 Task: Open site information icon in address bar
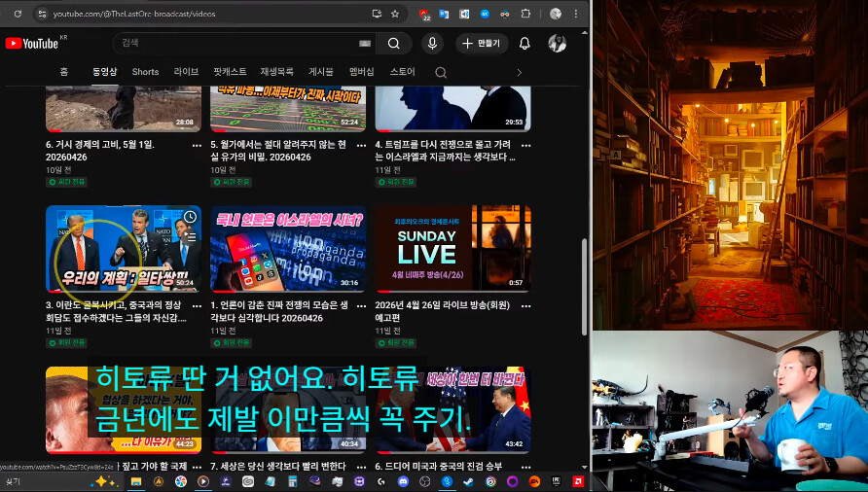(x=42, y=14)
